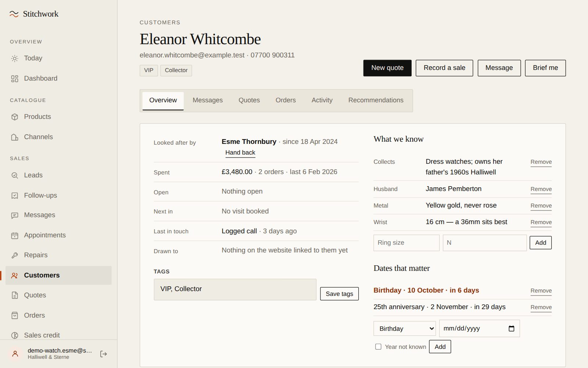Click the user avatar icon
Screen dimensions: 588x368
click(15, 354)
